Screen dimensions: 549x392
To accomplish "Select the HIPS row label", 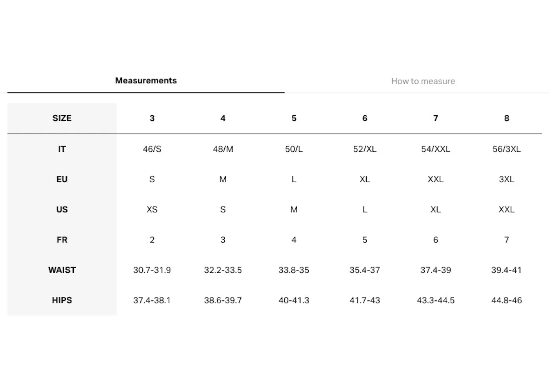I will click(62, 300).
